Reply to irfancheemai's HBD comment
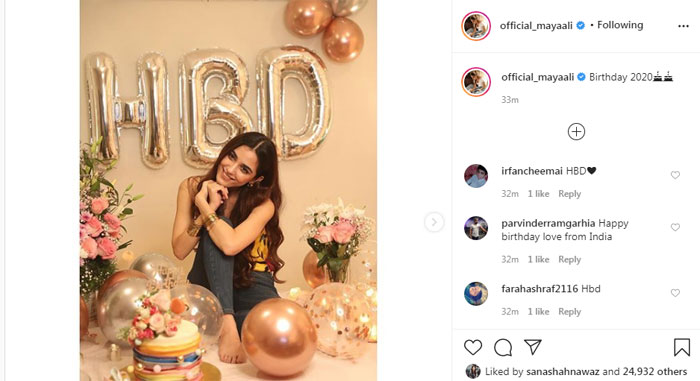The height and width of the screenshot is (381, 700). [570, 194]
